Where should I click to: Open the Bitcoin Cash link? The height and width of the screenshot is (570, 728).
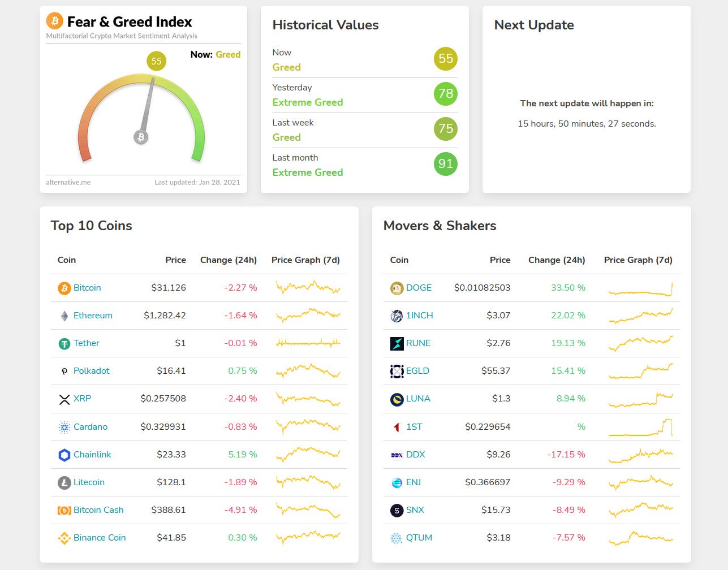(98, 510)
